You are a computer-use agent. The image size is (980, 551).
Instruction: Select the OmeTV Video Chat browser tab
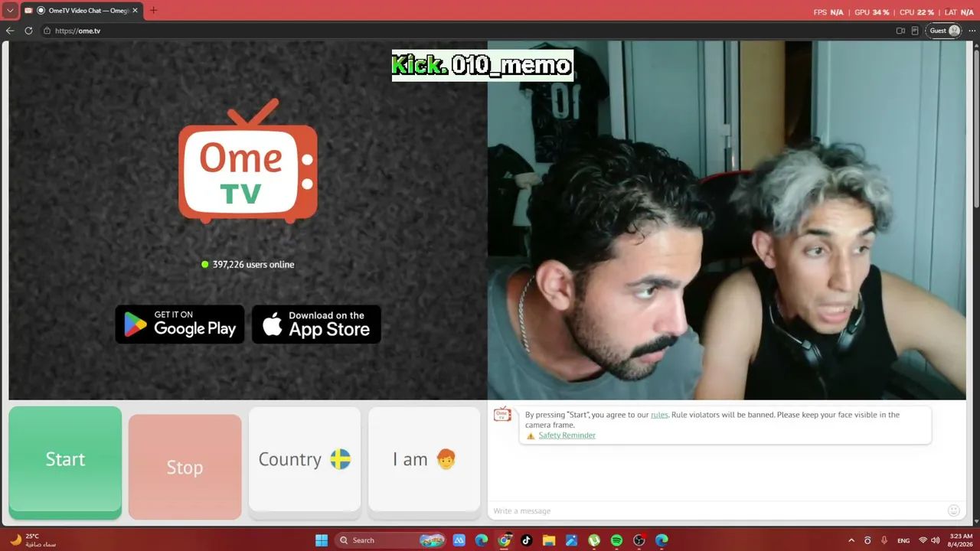click(x=81, y=11)
